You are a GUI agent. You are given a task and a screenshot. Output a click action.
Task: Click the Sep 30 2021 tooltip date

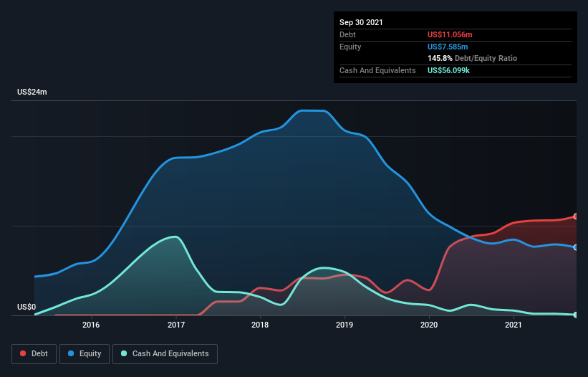pyautogui.click(x=361, y=22)
